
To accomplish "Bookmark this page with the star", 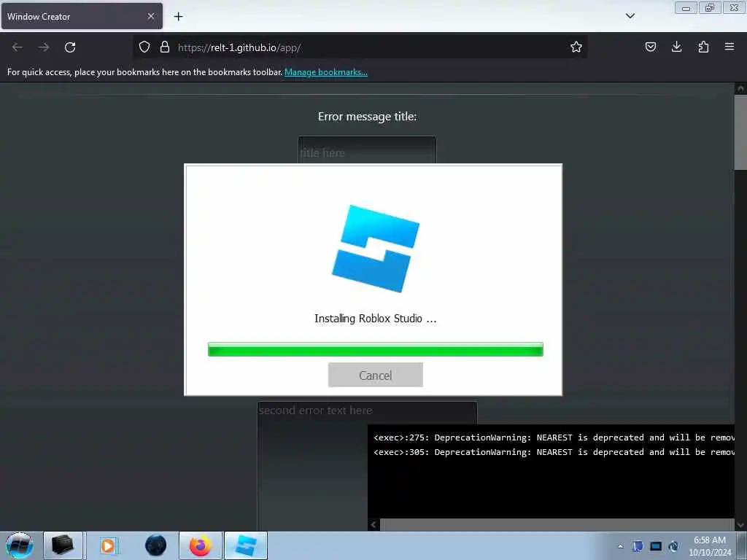I will pyautogui.click(x=576, y=47).
